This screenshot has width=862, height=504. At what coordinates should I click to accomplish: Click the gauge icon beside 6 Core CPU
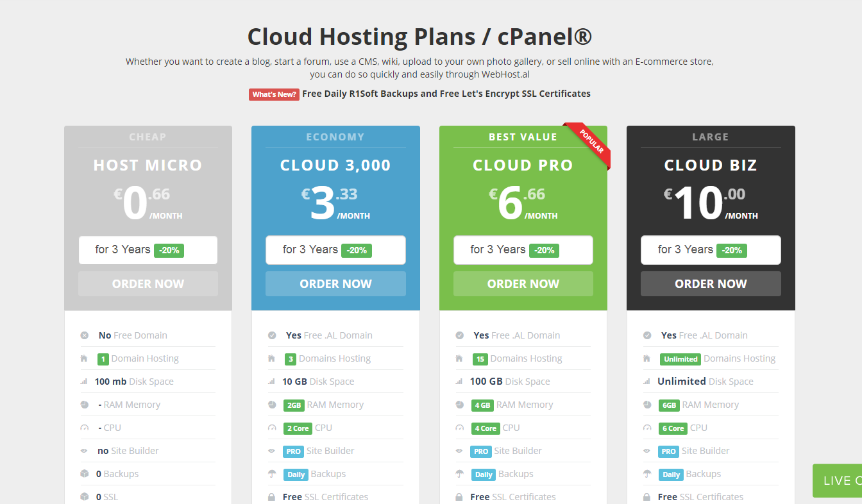(x=647, y=428)
